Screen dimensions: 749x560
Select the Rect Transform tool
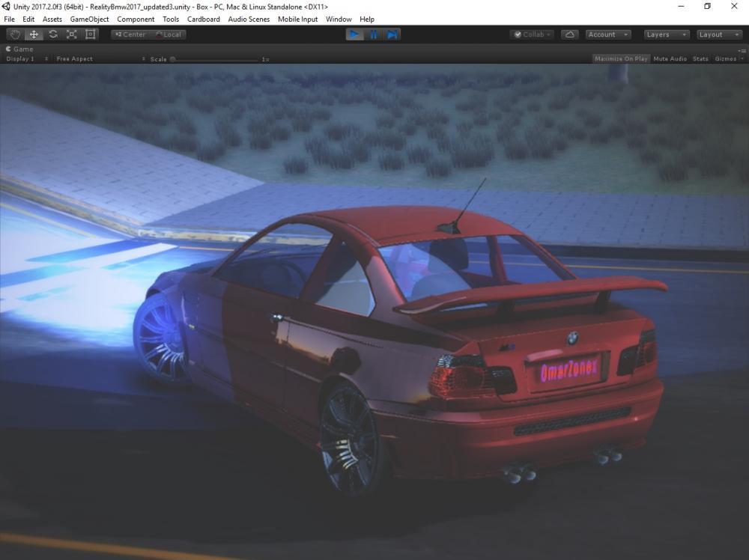[91, 34]
